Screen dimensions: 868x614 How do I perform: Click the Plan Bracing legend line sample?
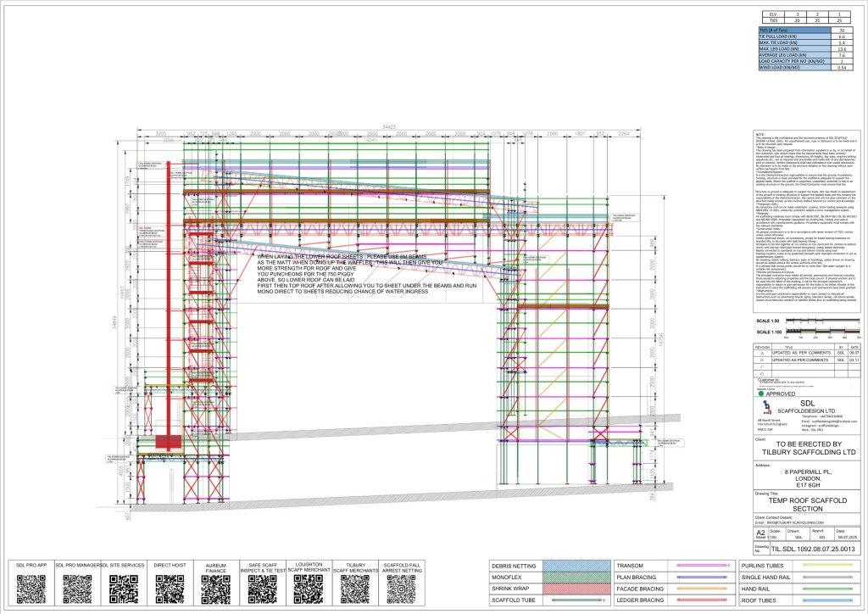[x=703, y=577]
